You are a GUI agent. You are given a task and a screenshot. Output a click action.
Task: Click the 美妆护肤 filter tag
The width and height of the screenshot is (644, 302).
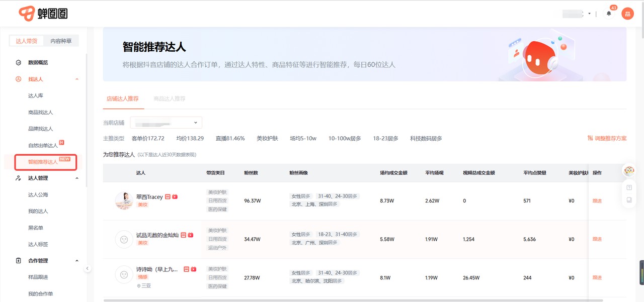pos(267,138)
